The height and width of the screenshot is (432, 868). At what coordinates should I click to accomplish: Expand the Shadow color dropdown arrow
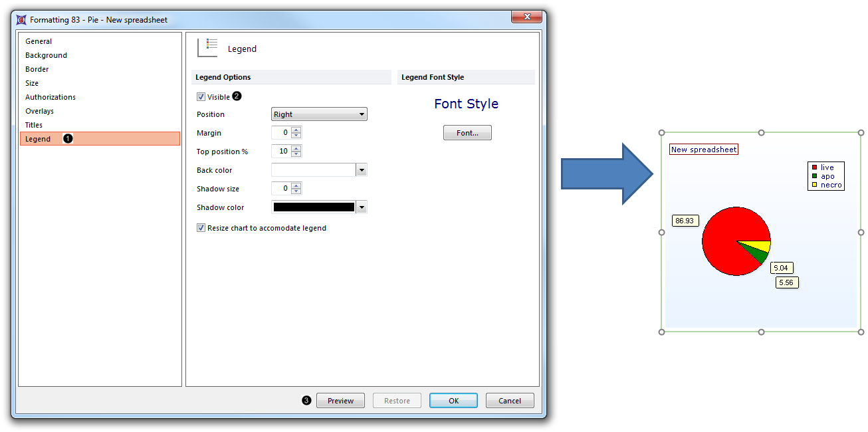coord(362,207)
